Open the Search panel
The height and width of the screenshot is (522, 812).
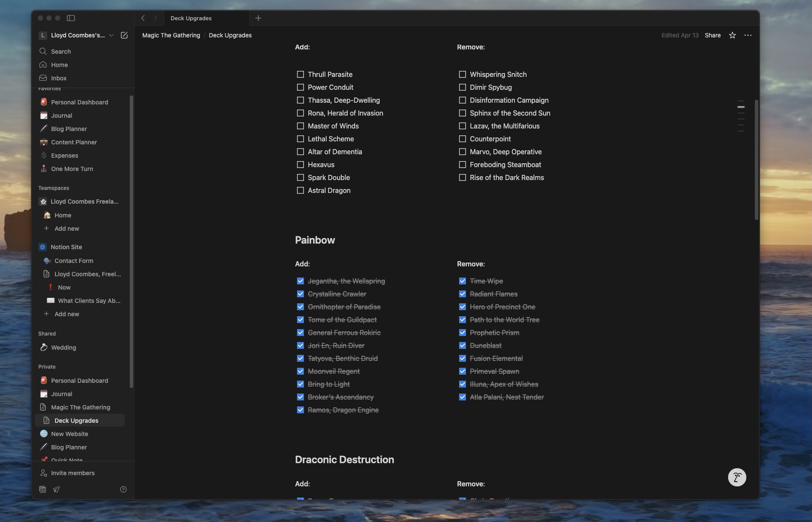coord(61,51)
